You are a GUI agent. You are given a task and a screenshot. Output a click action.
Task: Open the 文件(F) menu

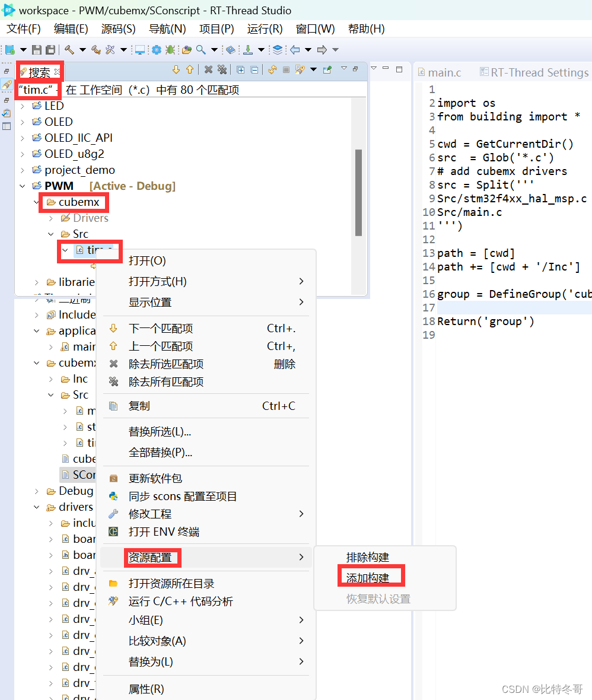pos(24,29)
